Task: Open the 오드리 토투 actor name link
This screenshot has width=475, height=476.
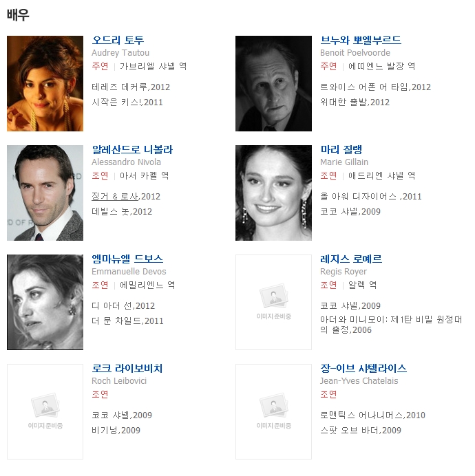Action: pyautogui.click(x=118, y=40)
